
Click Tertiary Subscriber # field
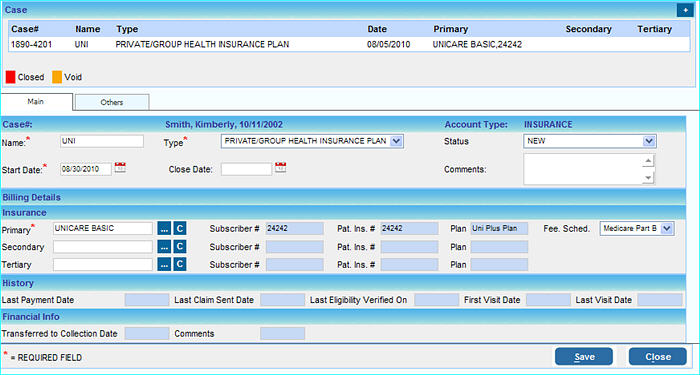[x=295, y=264]
